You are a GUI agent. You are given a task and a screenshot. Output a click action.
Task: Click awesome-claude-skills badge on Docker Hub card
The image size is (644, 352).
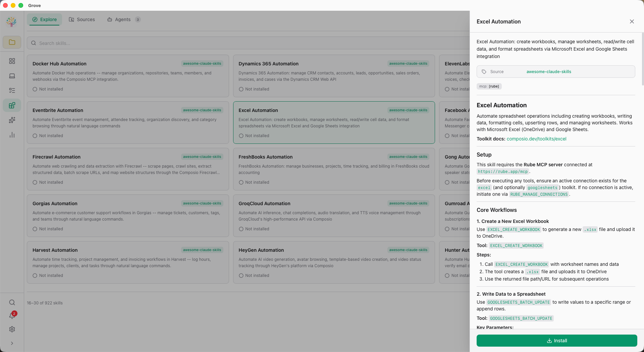tap(202, 64)
